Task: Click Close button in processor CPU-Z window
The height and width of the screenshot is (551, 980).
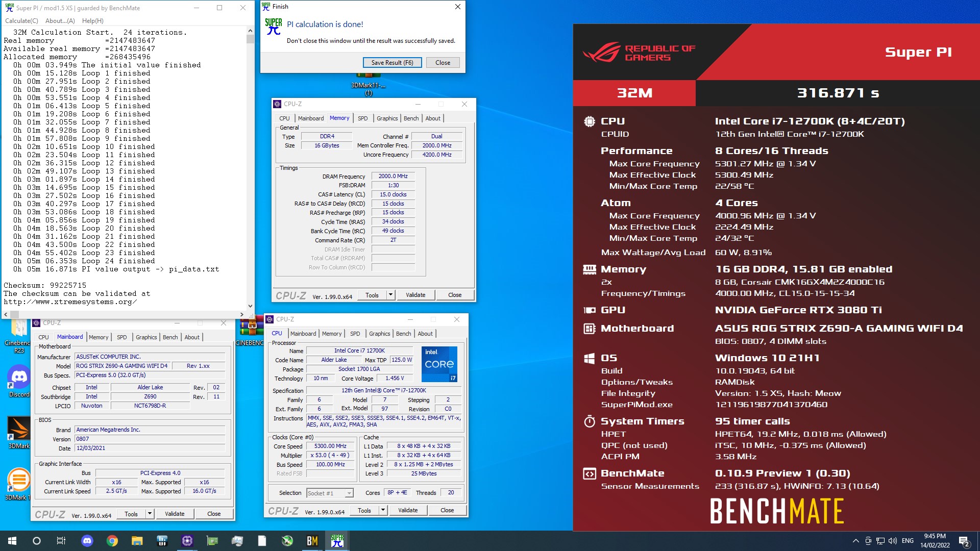Action: pyautogui.click(x=447, y=510)
